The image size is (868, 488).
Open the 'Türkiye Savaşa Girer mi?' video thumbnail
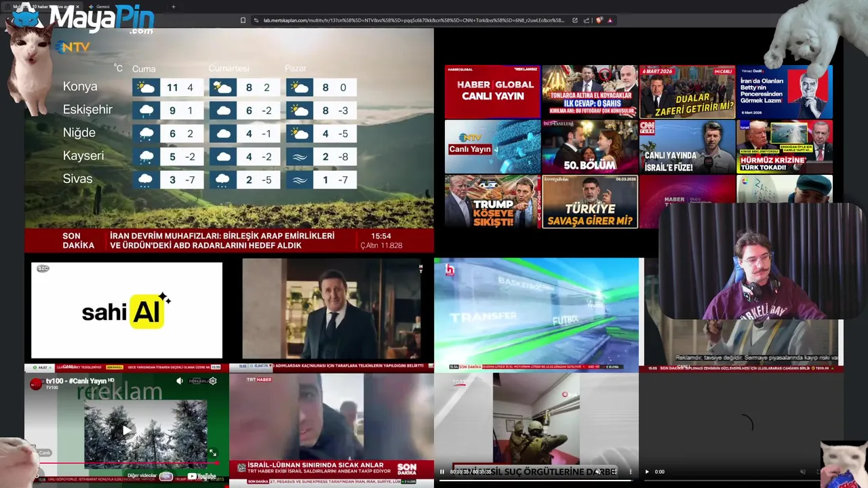click(590, 201)
